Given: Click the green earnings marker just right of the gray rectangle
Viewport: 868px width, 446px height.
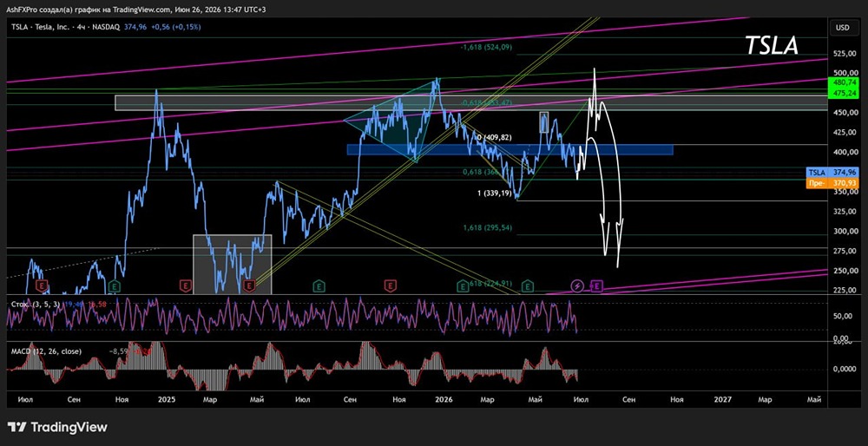Looking at the screenshot, I should 319,285.
